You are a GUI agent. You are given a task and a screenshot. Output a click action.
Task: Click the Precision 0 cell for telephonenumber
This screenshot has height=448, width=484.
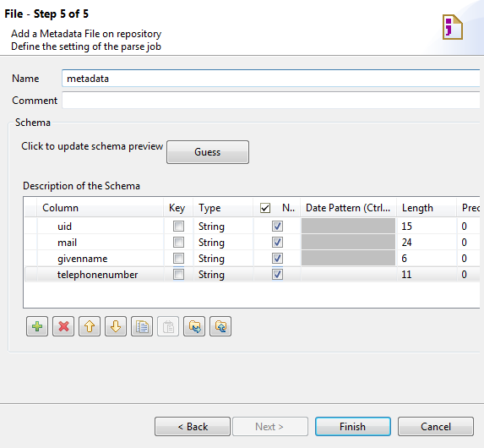point(469,275)
